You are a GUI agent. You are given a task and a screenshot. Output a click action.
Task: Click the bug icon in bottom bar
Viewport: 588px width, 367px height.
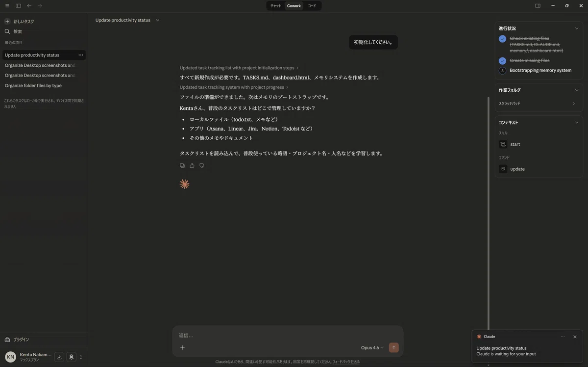(71, 357)
